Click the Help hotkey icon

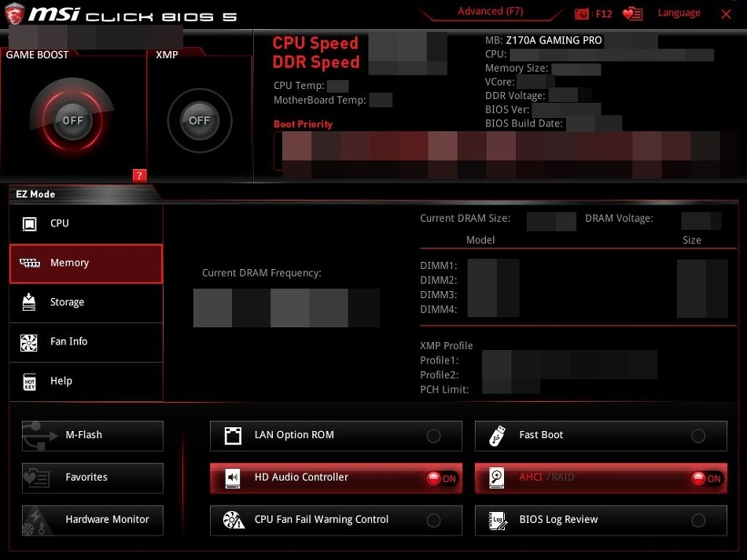click(30, 381)
